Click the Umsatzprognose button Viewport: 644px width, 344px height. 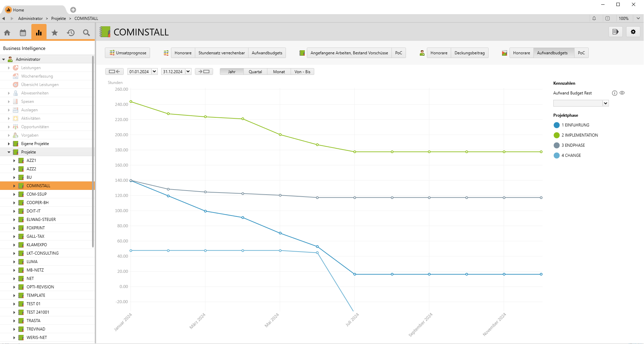click(127, 53)
